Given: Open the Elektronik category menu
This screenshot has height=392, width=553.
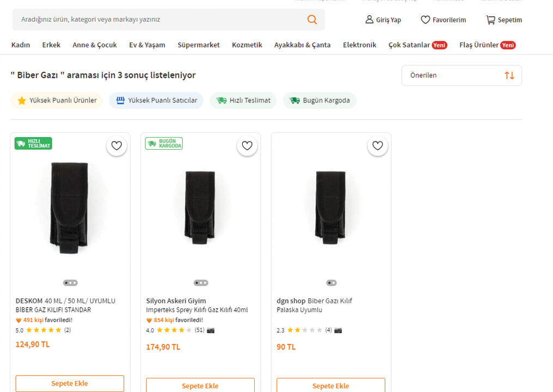Looking at the screenshot, I should (x=359, y=45).
